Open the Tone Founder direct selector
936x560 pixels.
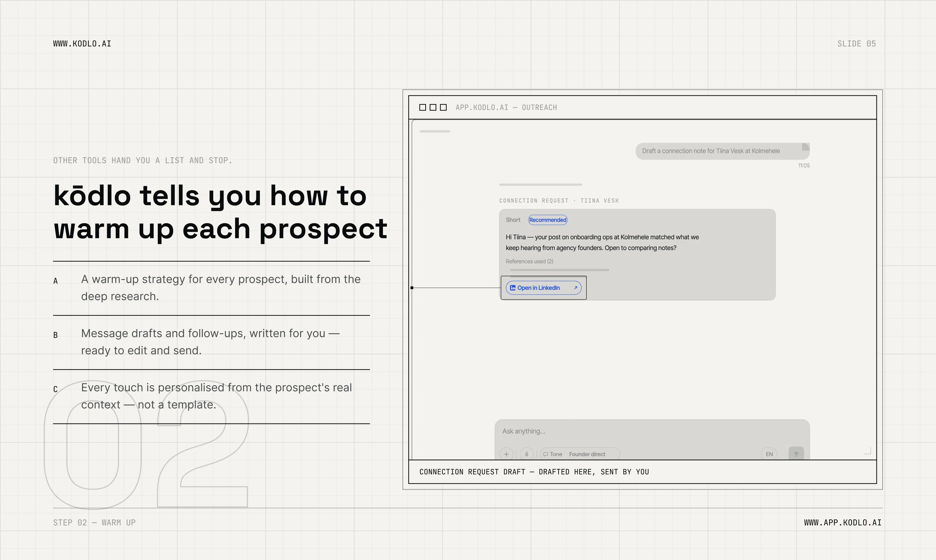[580, 454]
